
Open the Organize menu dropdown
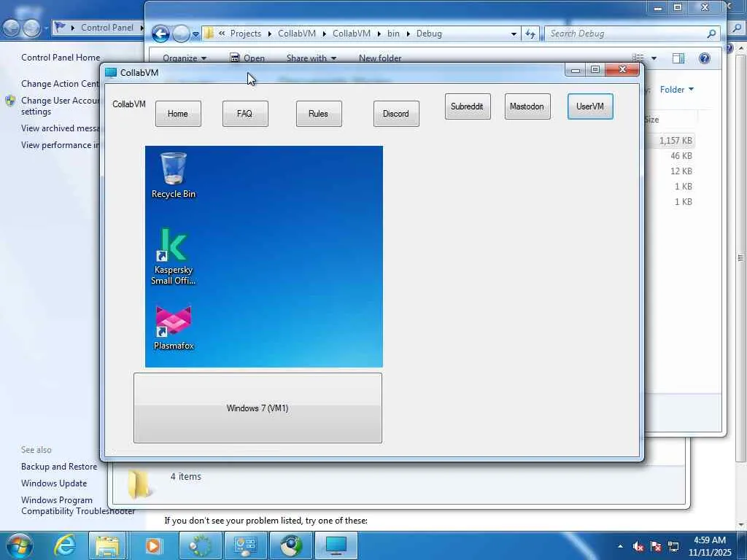tap(185, 58)
